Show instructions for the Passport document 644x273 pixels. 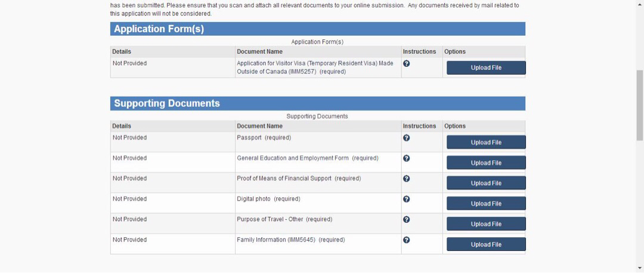pyautogui.click(x=406, y=138)
